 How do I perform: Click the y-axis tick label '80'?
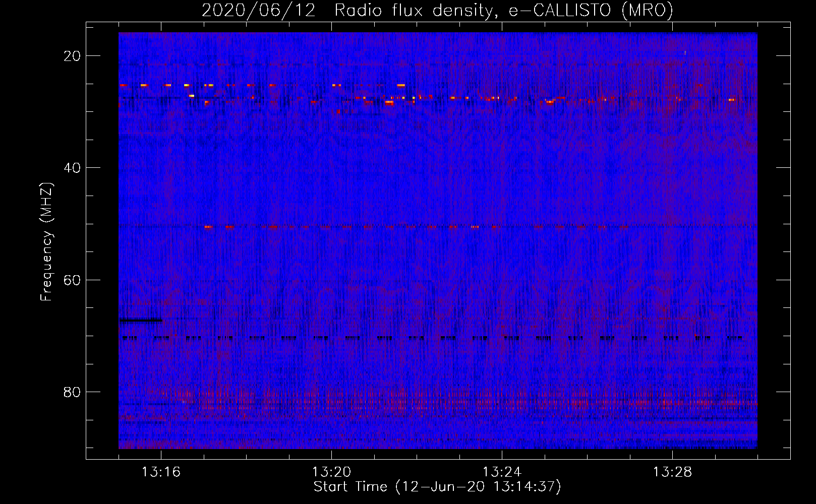tap(72, 392)
